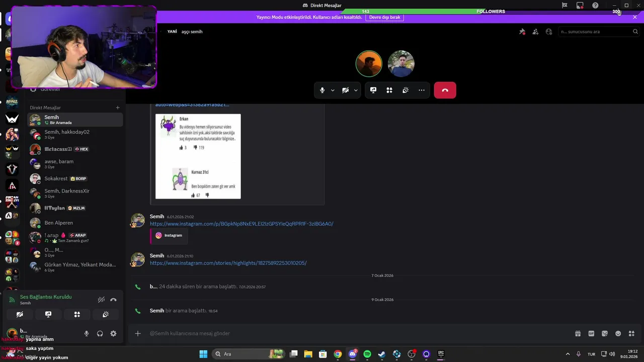Open Epic Games from taskbar
644x362 pixels.
(441, 354)
